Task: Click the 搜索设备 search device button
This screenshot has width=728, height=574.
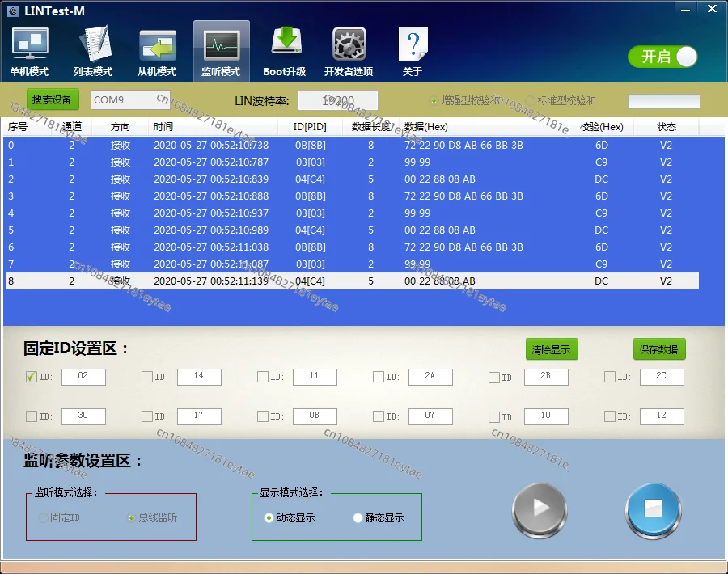Action: pos(53,99)
